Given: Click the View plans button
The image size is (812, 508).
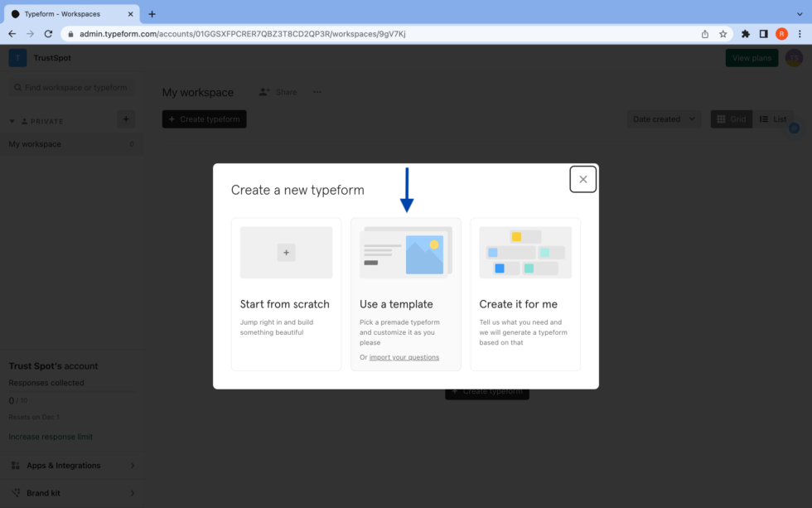Looking at the screenshot, I should (x=752, y=57).
